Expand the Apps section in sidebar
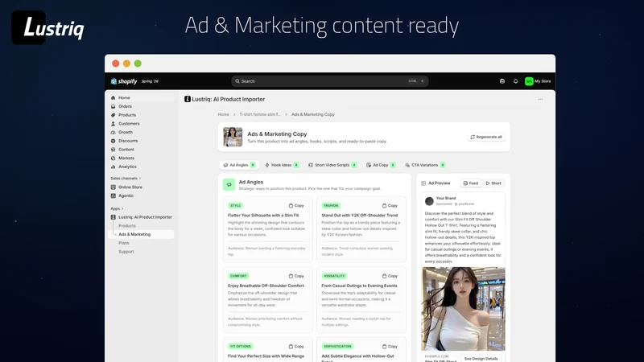644x362 pixels. 117,208
